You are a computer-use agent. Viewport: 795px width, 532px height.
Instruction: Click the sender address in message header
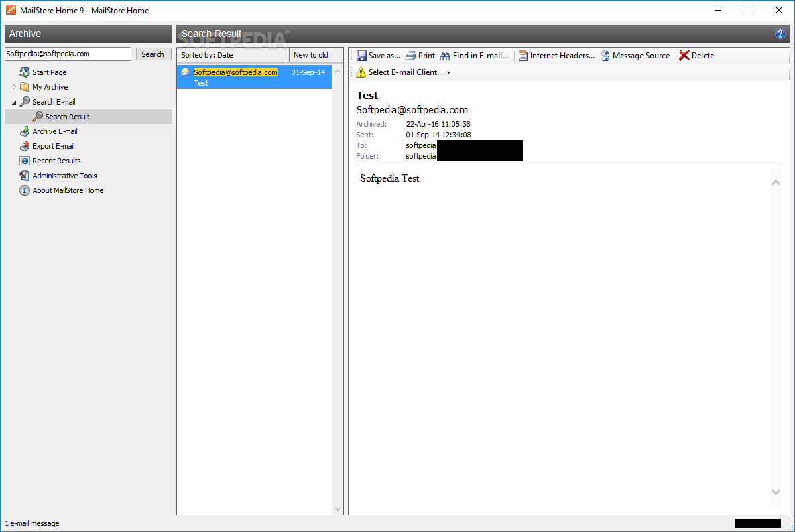[x=412, y=110]
